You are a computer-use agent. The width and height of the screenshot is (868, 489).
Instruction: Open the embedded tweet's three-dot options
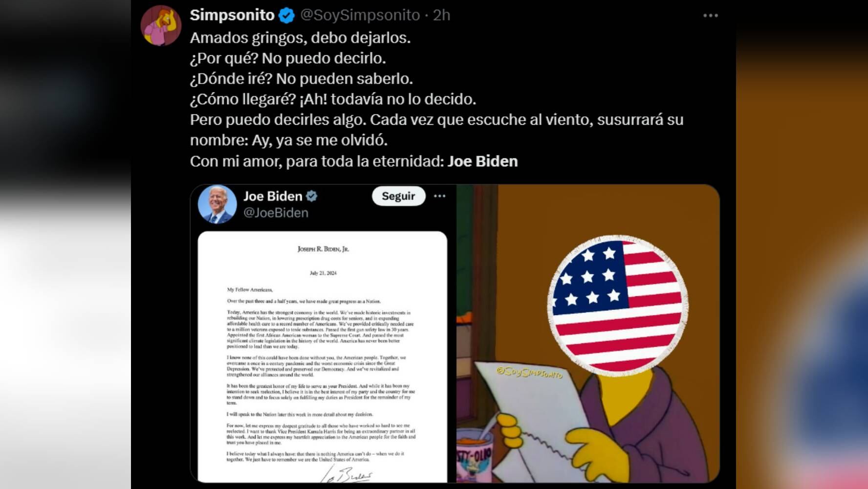439,196
